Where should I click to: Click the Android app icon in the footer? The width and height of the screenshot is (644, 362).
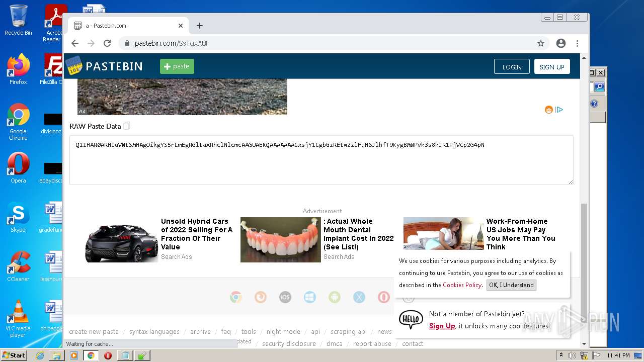click(335, 297)
